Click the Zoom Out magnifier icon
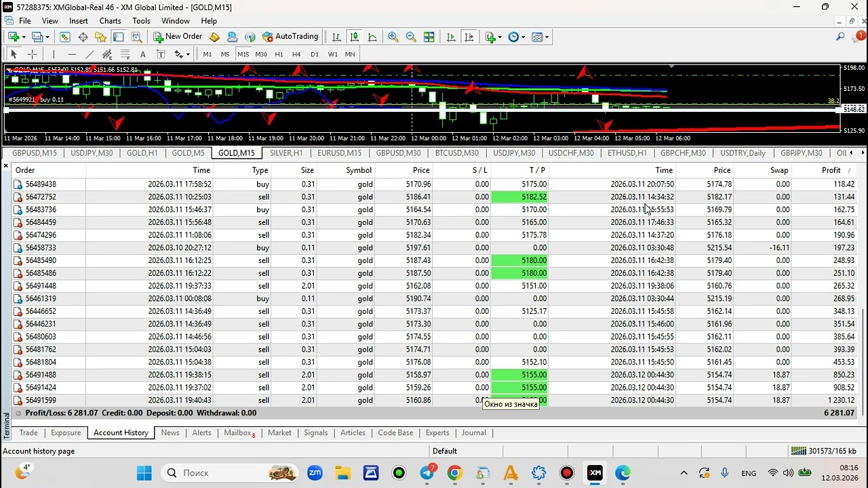The width and height of the screenshot is (868, 488). coord(411,37)
